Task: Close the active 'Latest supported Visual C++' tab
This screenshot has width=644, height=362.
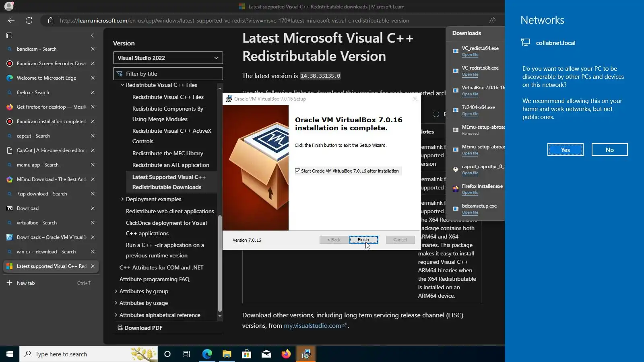Action: click(93, 266)
